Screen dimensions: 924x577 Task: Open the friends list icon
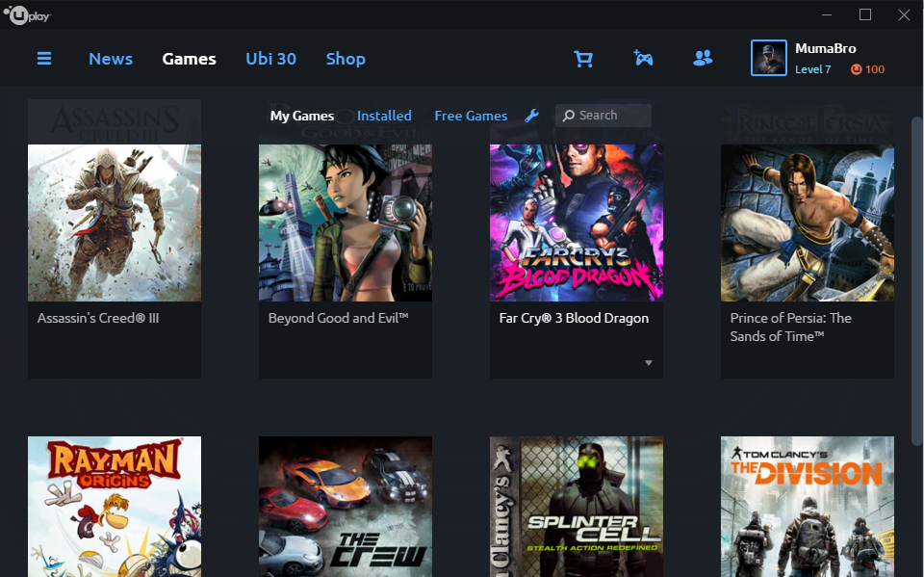(703, 58)
